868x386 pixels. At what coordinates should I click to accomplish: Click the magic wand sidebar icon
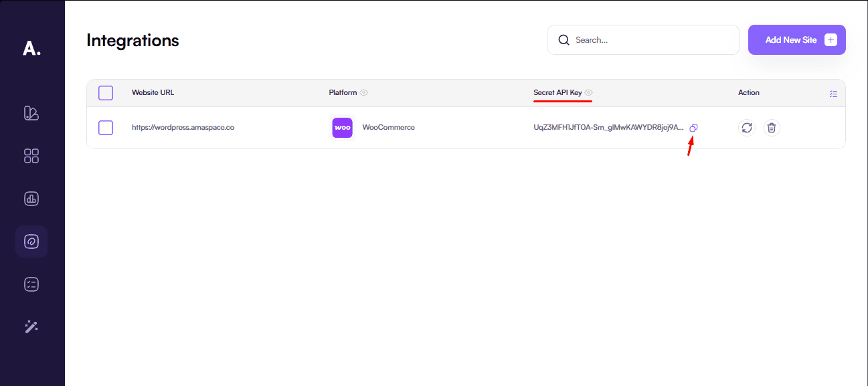(x=31, y=326)
